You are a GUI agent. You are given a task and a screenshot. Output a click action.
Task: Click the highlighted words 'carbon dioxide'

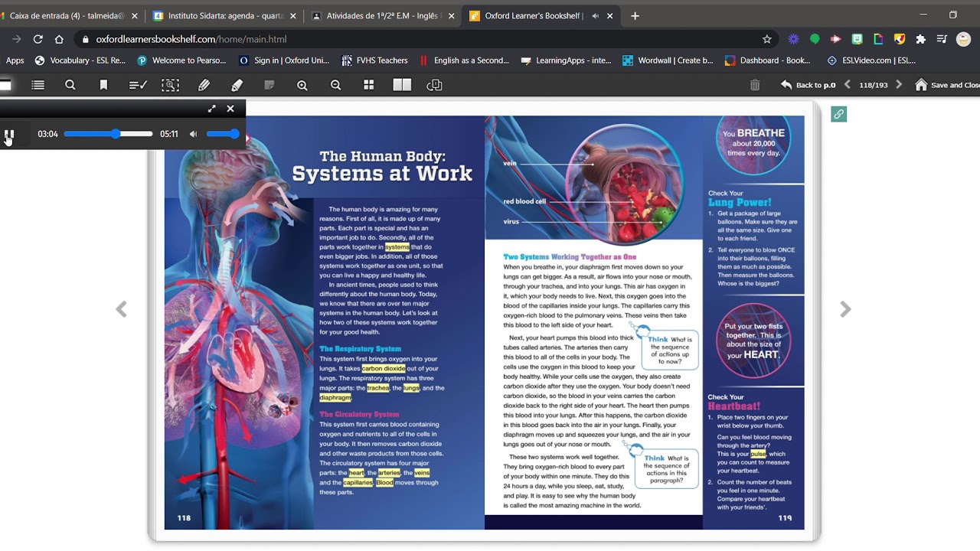pos(383,369)
